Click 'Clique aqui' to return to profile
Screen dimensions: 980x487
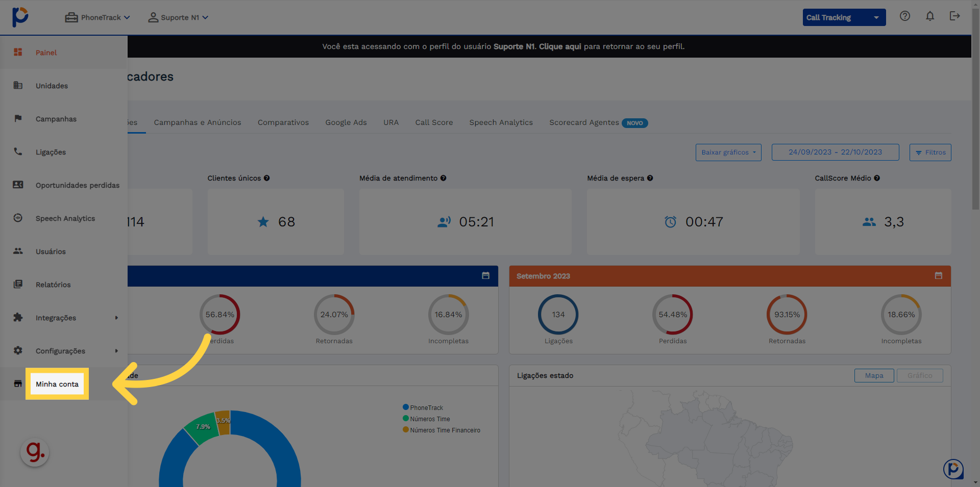click(x=560, y=46)
